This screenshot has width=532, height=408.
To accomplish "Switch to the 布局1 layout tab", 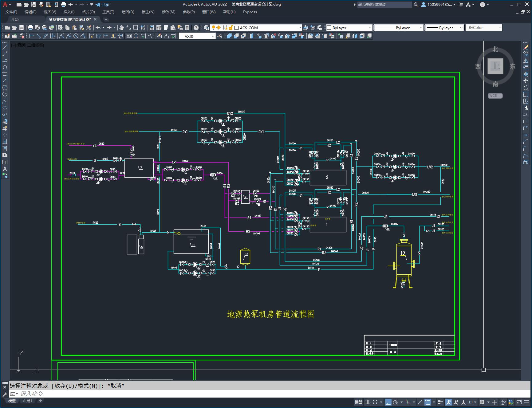I will (27, 401).
